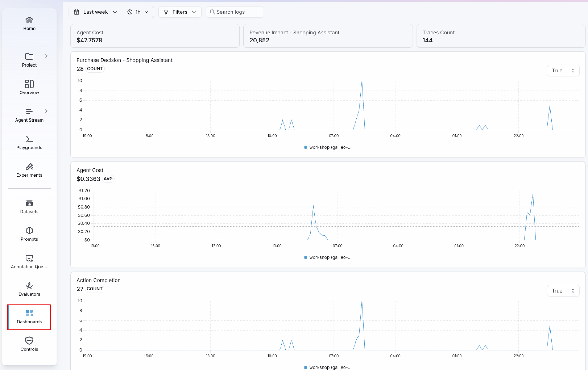Open the Overview page

coord(29,87)
